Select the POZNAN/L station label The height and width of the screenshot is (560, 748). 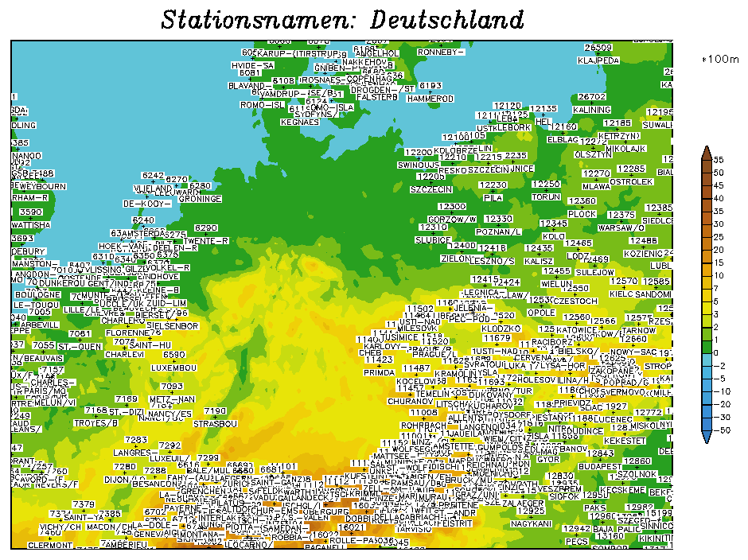click(498, 231)
